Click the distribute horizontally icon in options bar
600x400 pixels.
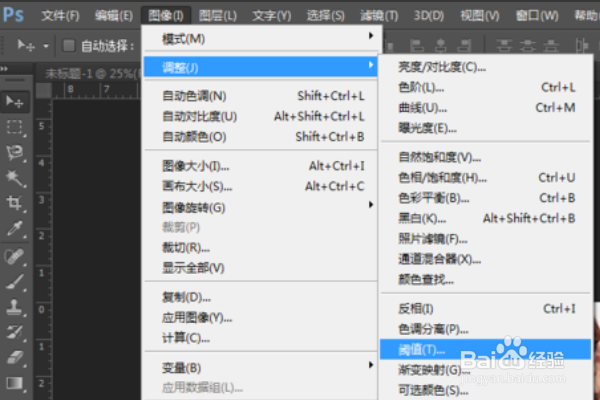click(582, 46)
